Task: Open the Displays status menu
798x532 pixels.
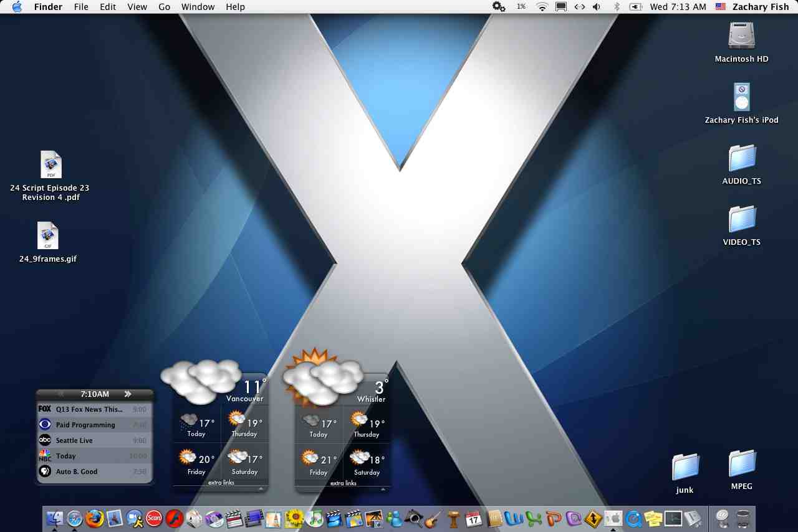Action: pos(561,7)
